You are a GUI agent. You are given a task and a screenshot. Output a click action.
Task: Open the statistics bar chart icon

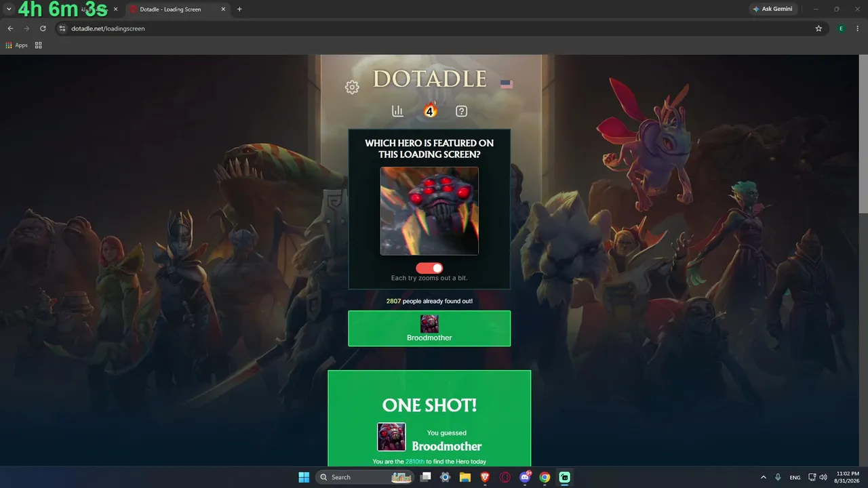pos(397,111)
